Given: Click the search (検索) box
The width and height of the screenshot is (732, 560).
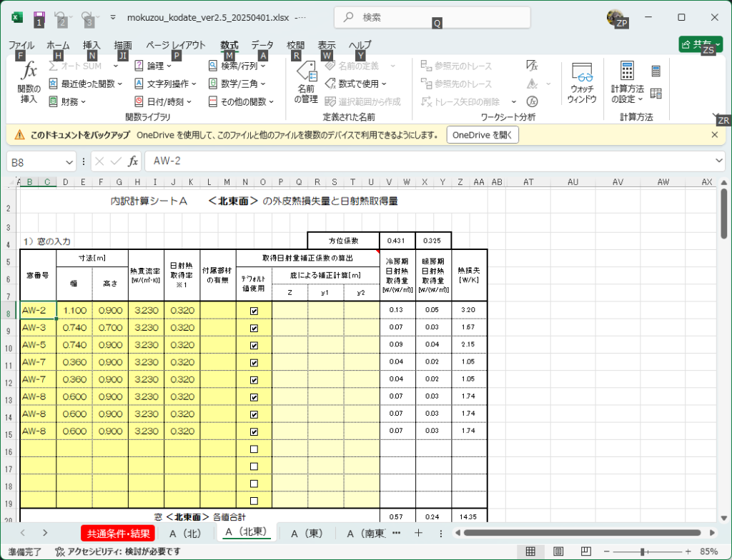Looking at the screenshot, I should pyautogui.click(x=432, y=18).
